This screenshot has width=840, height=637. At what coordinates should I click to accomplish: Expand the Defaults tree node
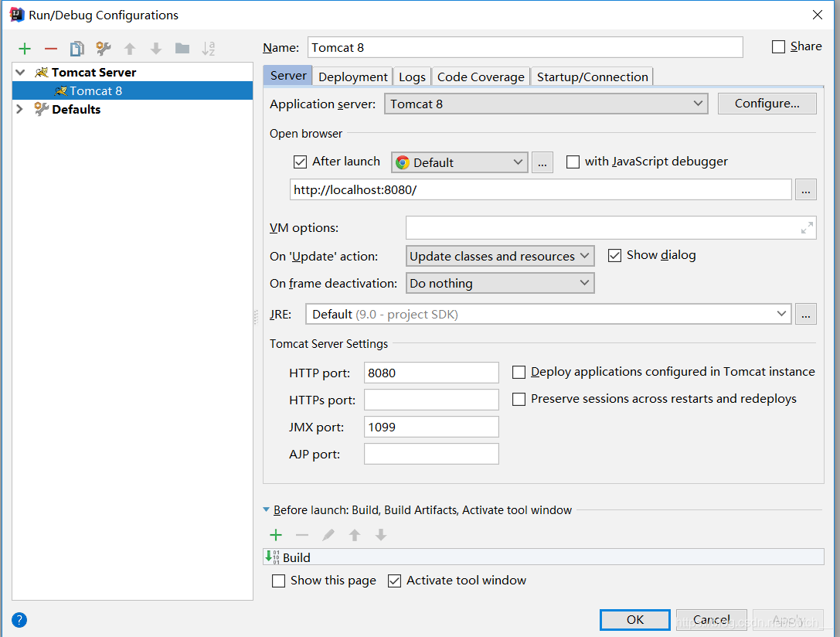click(20, 109)
